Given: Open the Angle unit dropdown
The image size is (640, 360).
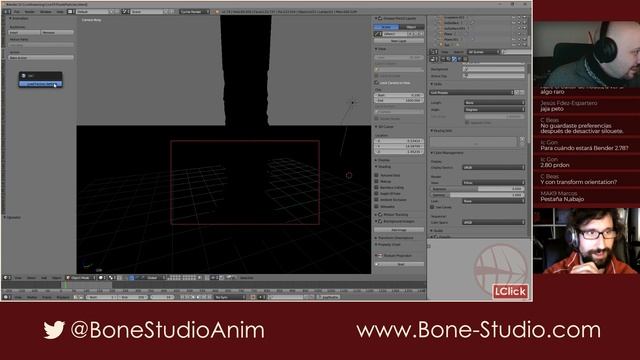Looking at the screenshot, I should click(494, 109).
